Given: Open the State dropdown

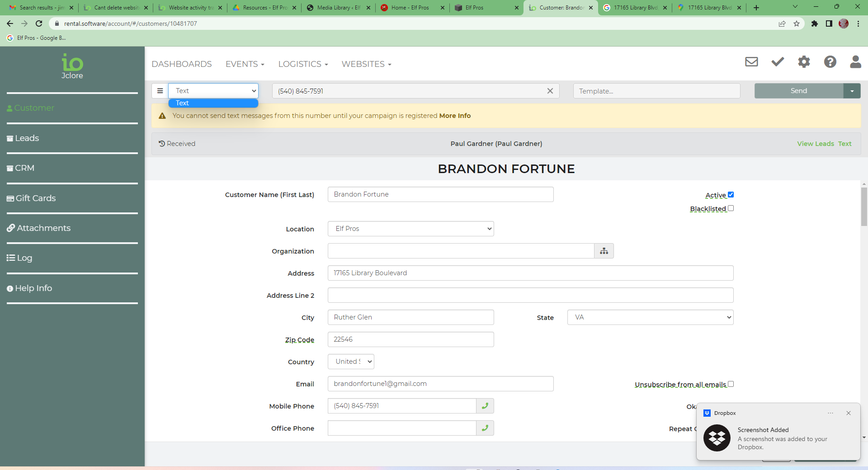Looking at the screenshot, I should (x=650, y=317).
